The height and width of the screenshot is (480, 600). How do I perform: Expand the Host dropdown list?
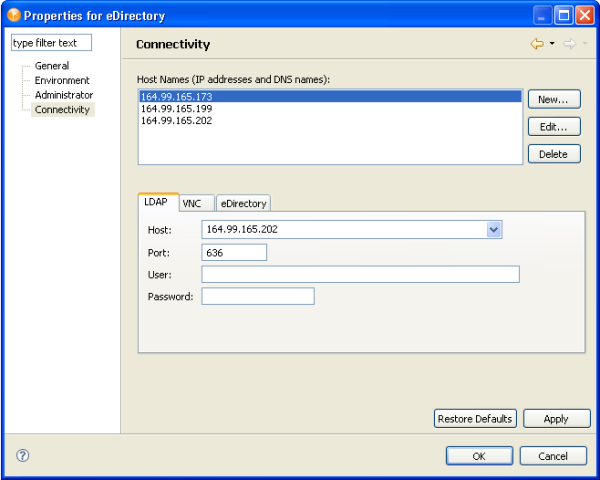click(x=494, y=230)
